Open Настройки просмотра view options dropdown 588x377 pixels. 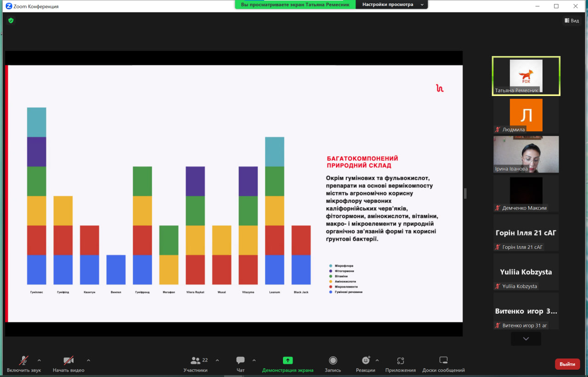coord(392,5)
